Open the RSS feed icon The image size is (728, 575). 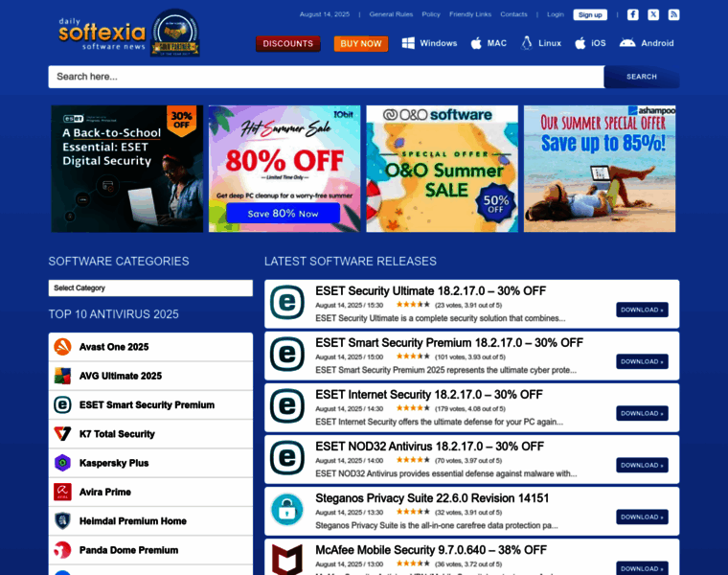[673, 15]
